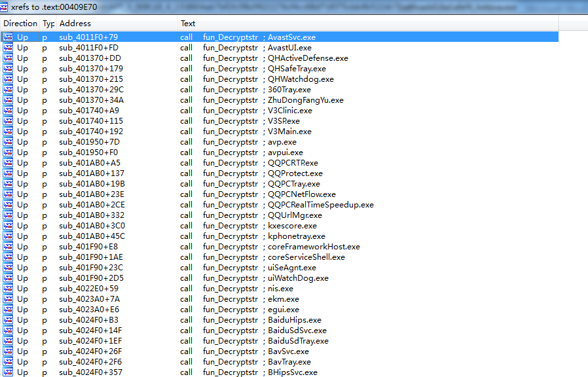Click the Text column header
588x377 pixels.
(x=188, y=23)
